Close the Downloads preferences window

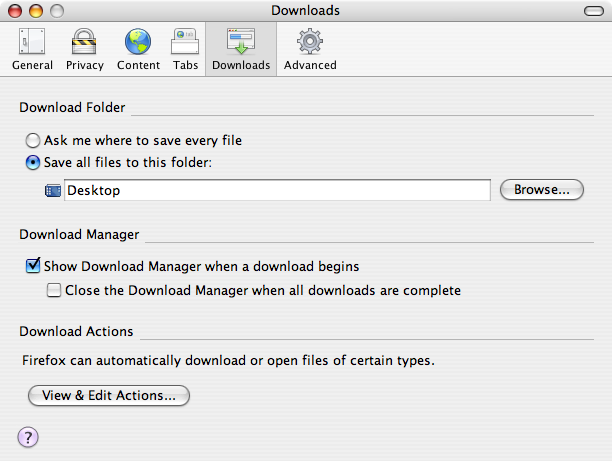pyautogui.click(x=14, y=11)
